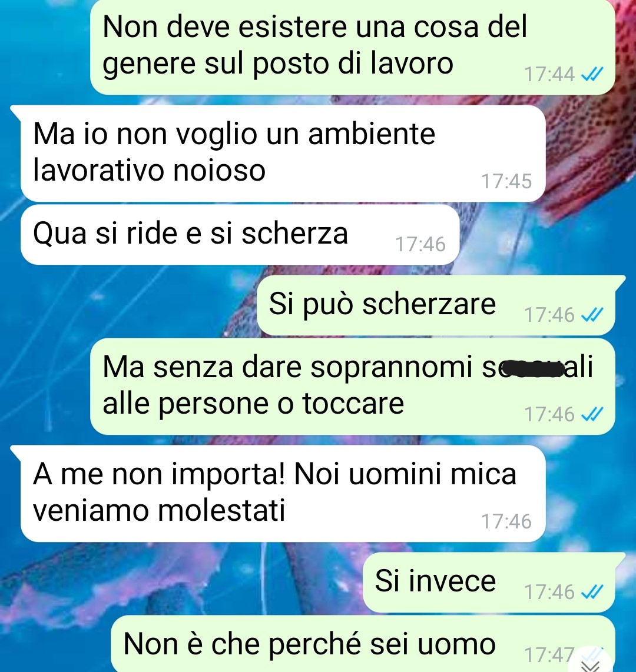
Task: Select message 'A me non importa! Noi uomini'
Action: [283, 493]
